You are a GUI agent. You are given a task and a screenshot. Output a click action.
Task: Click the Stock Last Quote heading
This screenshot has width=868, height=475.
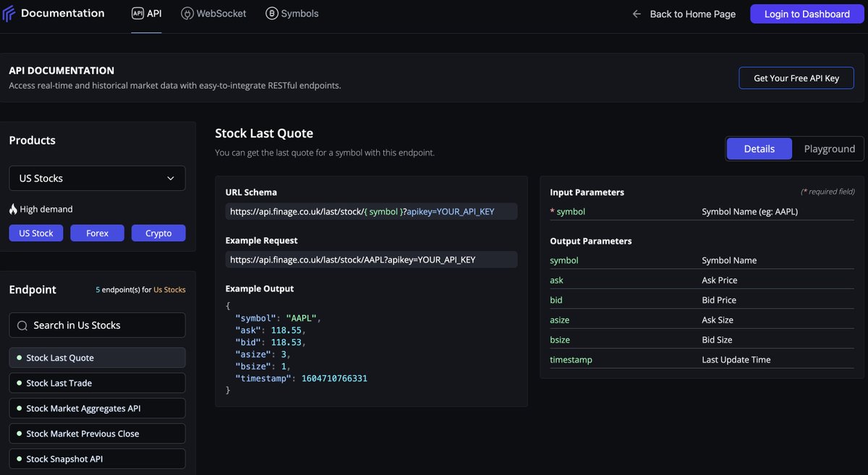click(264, 133)
